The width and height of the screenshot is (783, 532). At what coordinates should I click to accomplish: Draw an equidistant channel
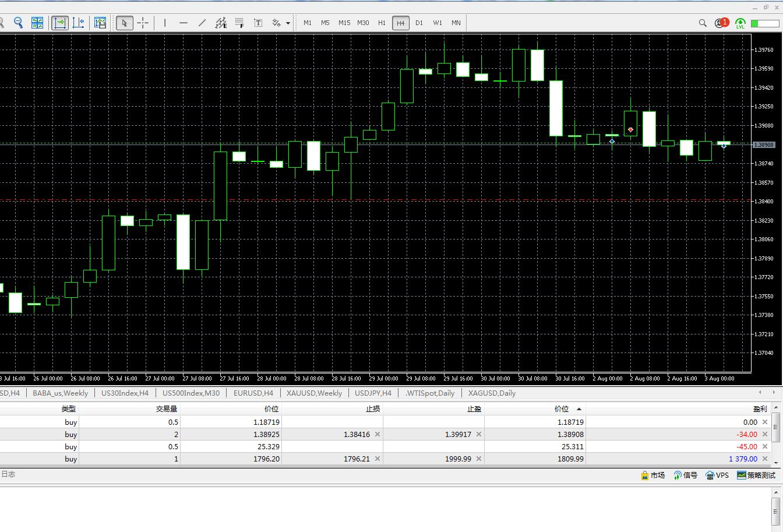click(221, 23)
